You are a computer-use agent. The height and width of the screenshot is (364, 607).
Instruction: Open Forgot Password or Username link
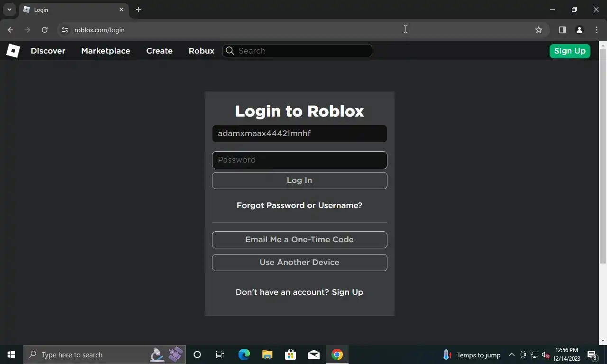point(299,205)
